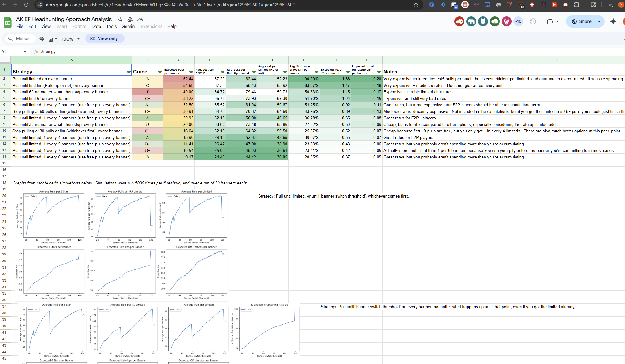The width and height of the screenshot is (625, 364).
Task: Open the Tools menu
Action: [x=111, y=26]
